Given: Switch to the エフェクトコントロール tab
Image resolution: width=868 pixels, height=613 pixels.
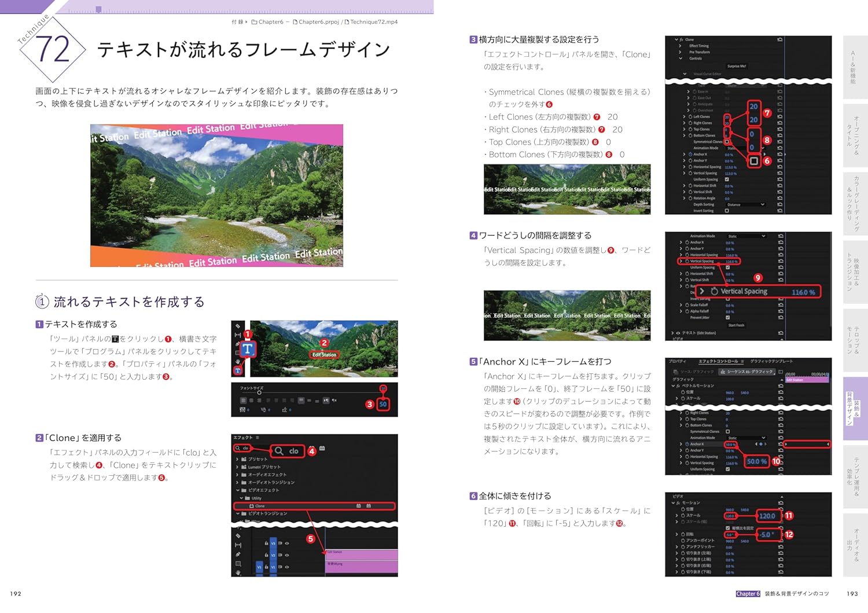Looking at the screenshot, I should (x=718, y=361).
